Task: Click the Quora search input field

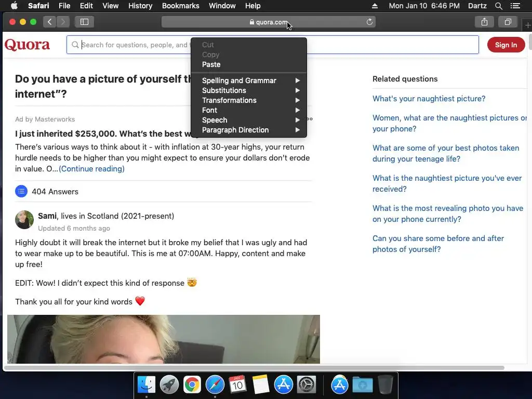Action: 272,45
